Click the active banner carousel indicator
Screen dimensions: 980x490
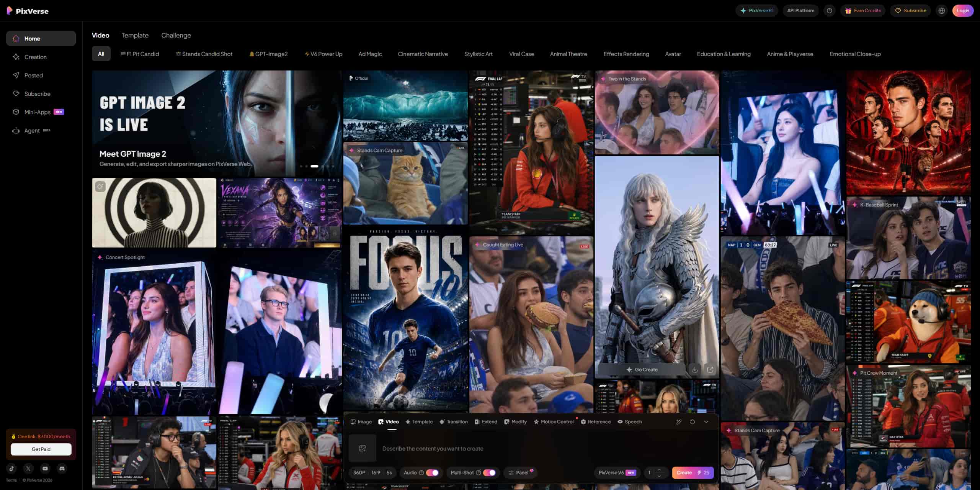pyautogui.click(x=314, y=166)
